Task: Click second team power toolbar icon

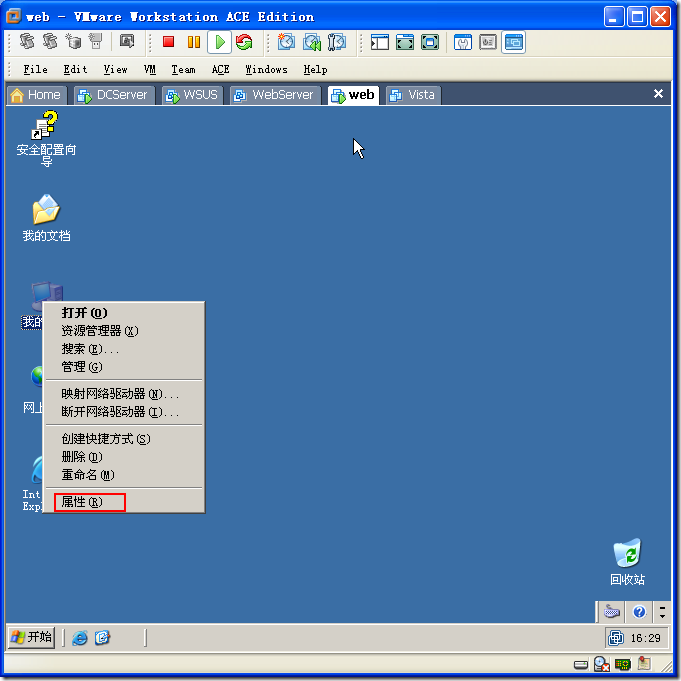Action: pos(50,41)
